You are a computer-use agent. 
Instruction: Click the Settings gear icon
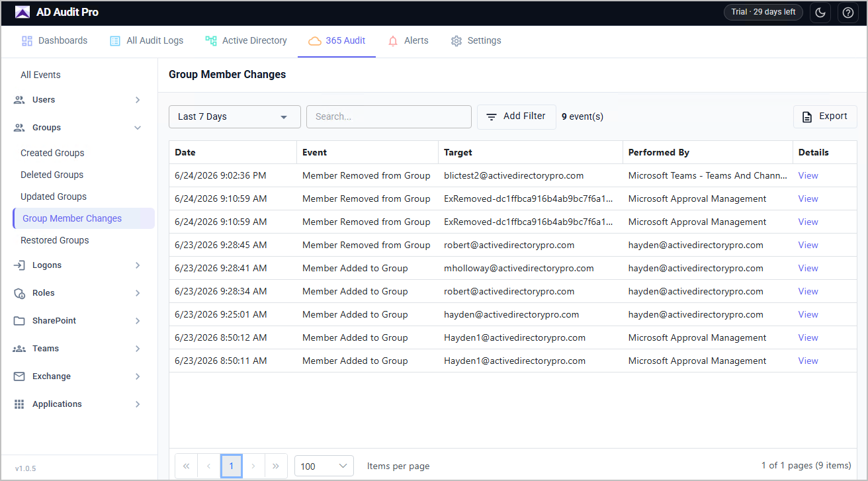456,41
